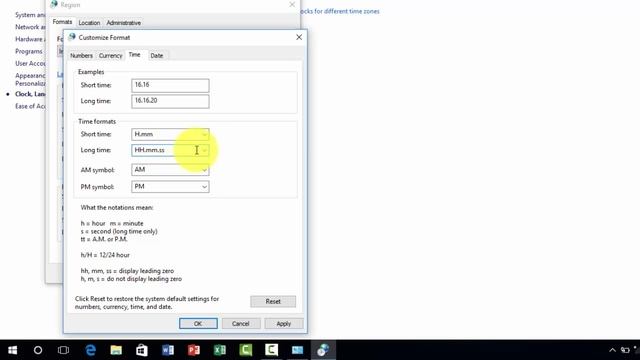Switch to the Date tab
Screen dimensions: 640x360
(156, 56)
